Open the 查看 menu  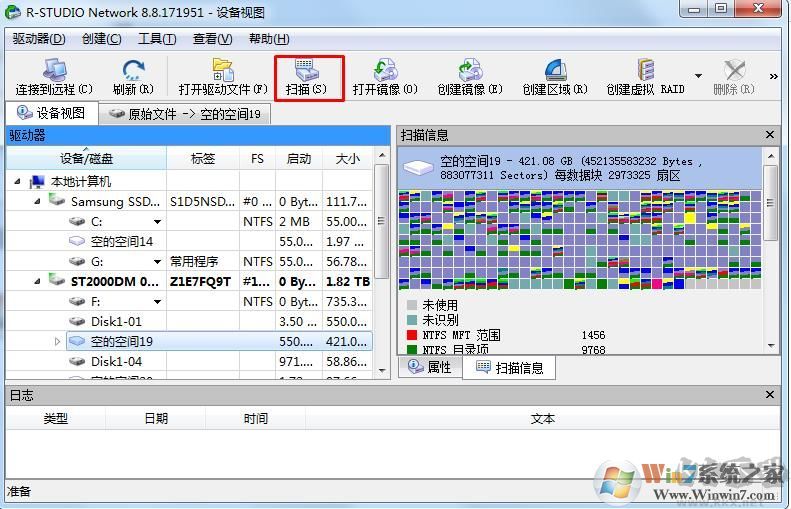pyautogui.click(x=212, y=39)
